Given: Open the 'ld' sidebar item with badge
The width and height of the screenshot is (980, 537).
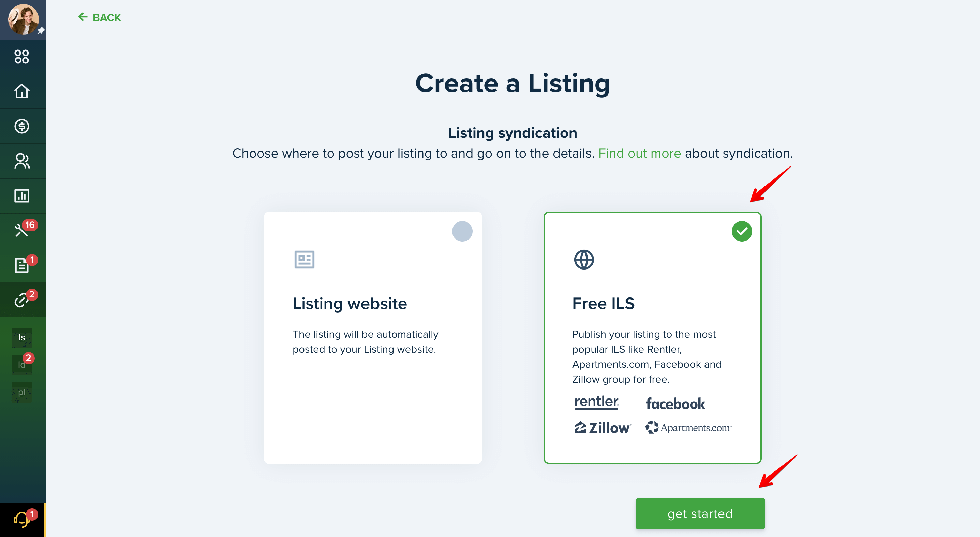Looking at the screenshot, I should pyautogui.click(x=22, y=365).
